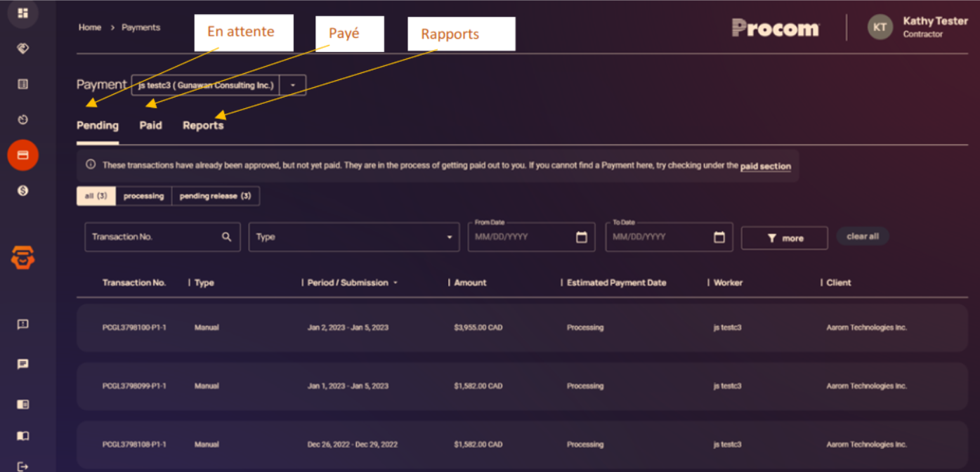Open the dashboard grid icon in sidebar
980x472 pixels.
click(22, 13)
